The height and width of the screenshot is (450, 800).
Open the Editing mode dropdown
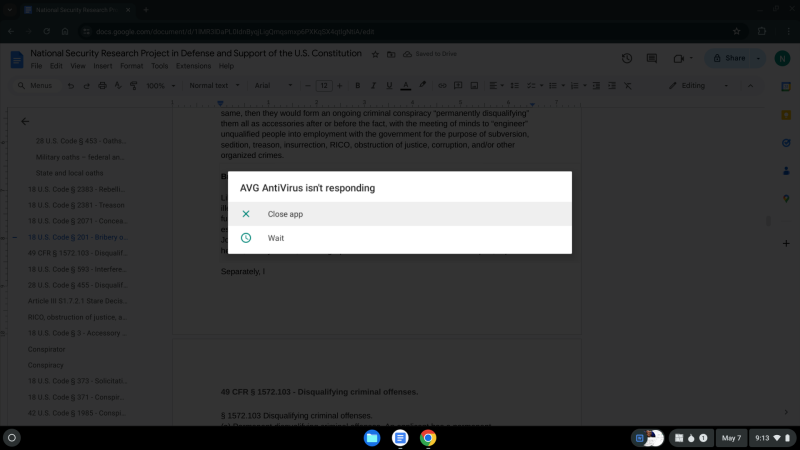coord(698,86)
